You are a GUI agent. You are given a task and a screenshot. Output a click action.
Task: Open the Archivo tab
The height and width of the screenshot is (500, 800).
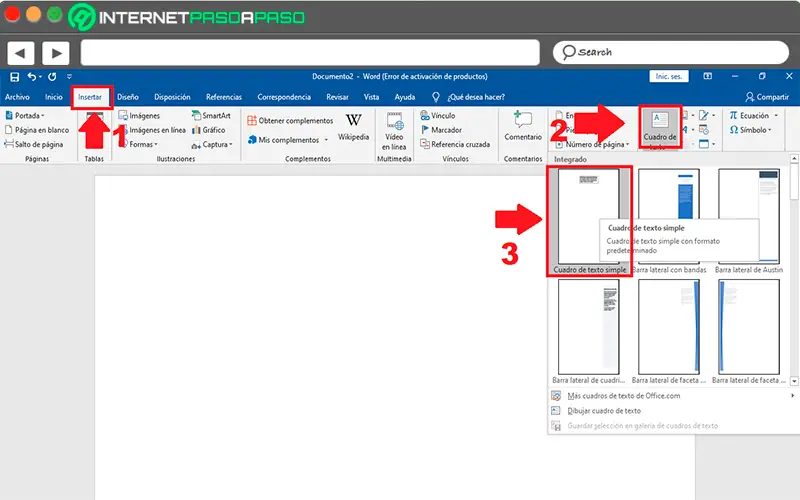(x=17, y=96)
